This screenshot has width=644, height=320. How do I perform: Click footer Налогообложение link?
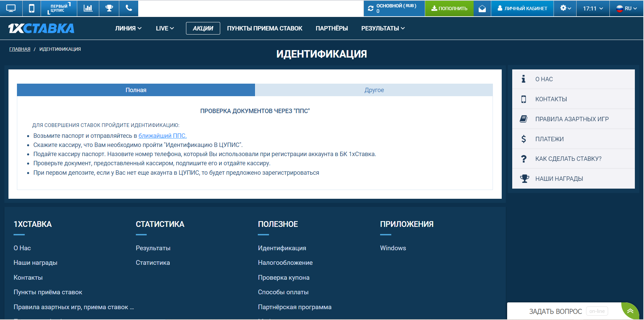pos(285,263)
